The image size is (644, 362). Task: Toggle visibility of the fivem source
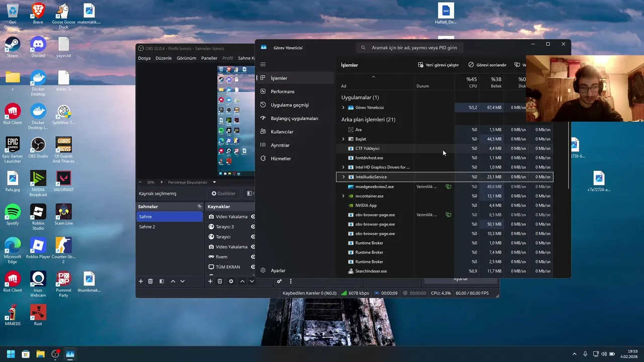(x=253, y=257)
